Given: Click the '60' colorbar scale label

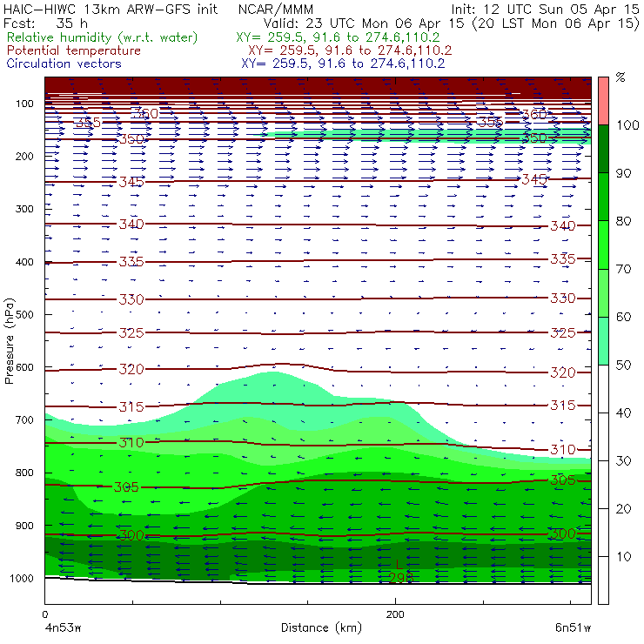Looking at the screenshot, I should coord(623,317).
